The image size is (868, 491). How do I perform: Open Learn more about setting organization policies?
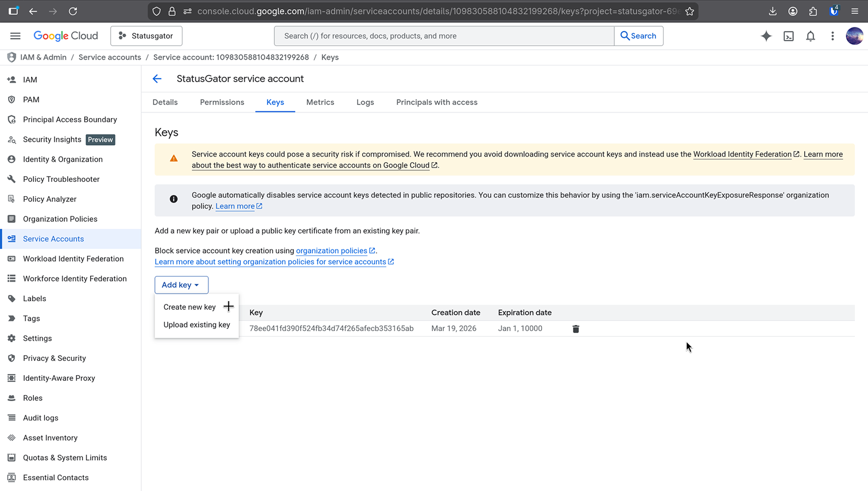pyautogui.click(x=274, y=262)
